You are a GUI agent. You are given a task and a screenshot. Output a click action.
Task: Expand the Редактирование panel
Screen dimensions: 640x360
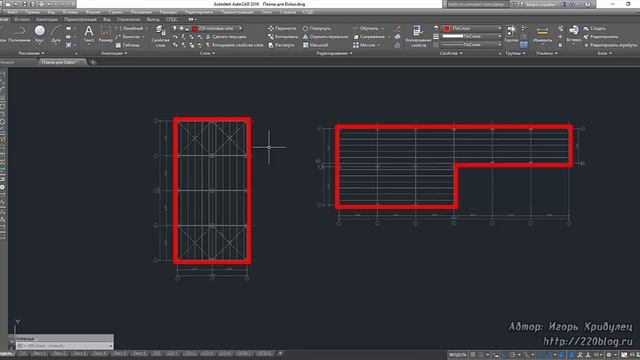tap(334, 53)
